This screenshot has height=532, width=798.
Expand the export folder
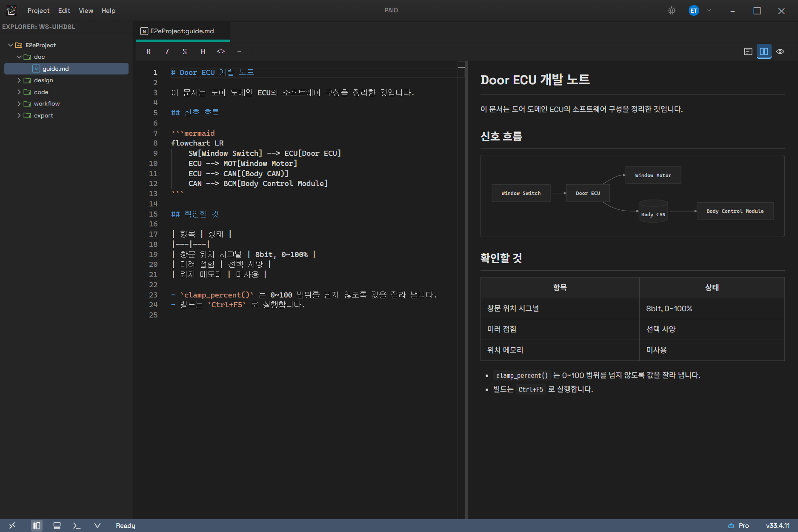(x=19, y=115)
